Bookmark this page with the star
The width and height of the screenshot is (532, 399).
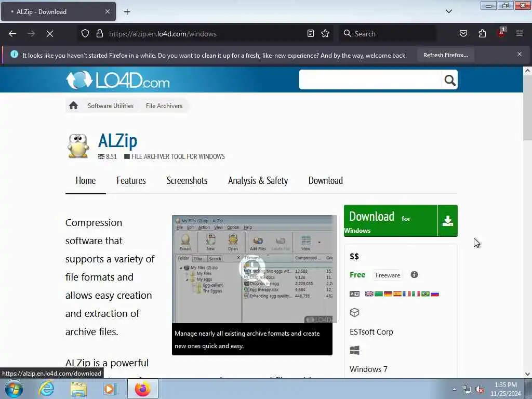[x=325, y=33]
